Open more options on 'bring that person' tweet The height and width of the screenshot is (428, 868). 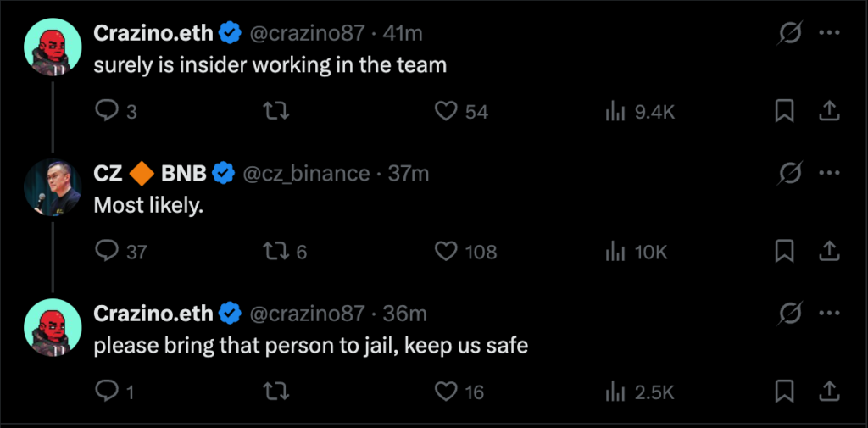pyautogui.click(x=829, y=314)
